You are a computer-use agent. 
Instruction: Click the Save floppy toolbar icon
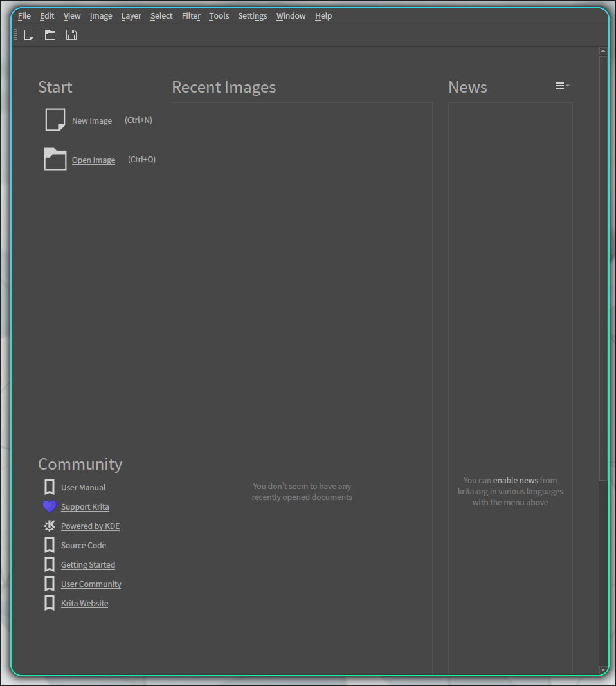coord(71,35)
